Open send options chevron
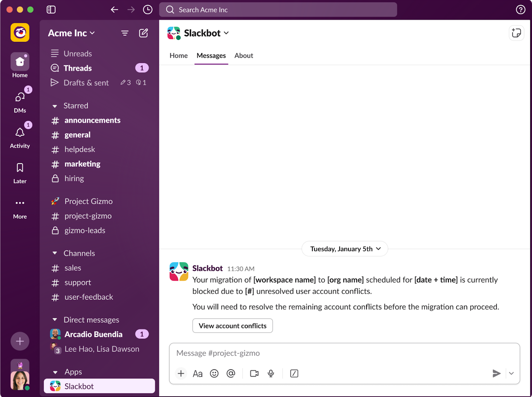This screenshot has height=397, width=532. tap(511, 373)
